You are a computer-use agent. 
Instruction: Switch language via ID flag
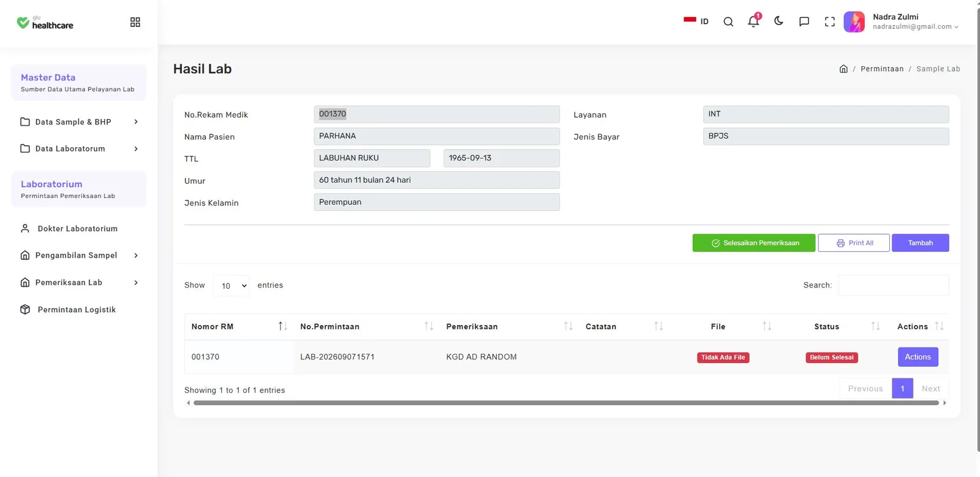(x=696, y=21)
